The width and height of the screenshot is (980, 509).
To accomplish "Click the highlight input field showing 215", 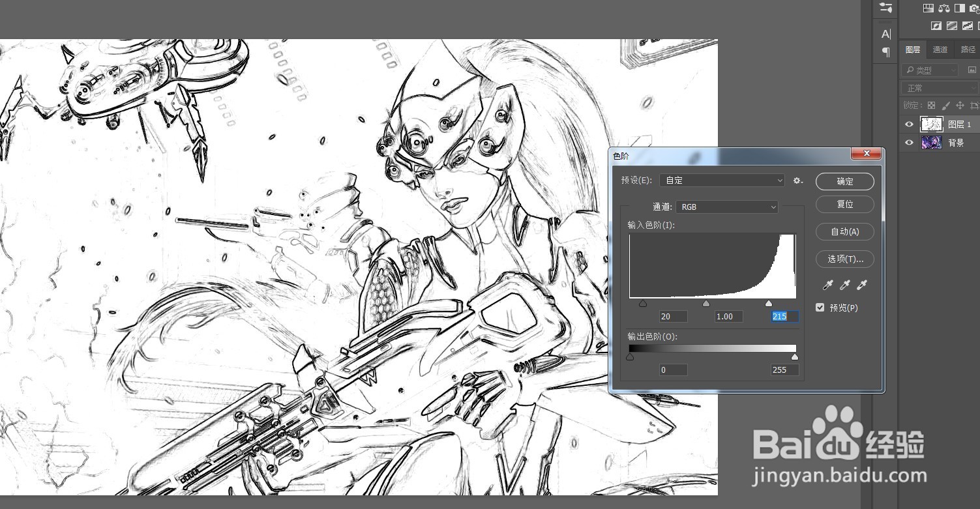I will (x=784, y=316).
